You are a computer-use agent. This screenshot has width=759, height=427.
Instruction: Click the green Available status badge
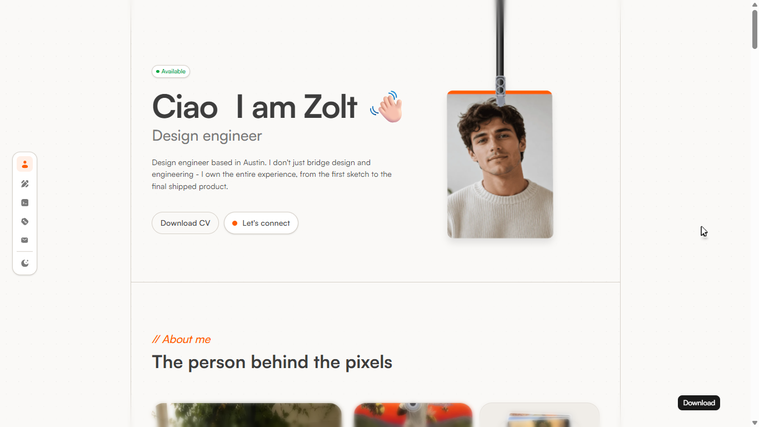(171, 72)
